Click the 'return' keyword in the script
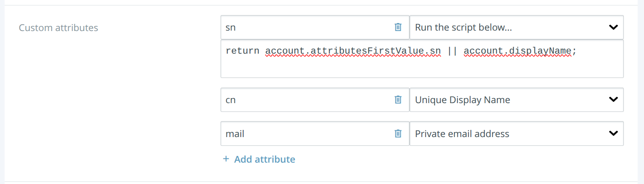The width and height of the screenshot is (644, 184). [242, 51]
